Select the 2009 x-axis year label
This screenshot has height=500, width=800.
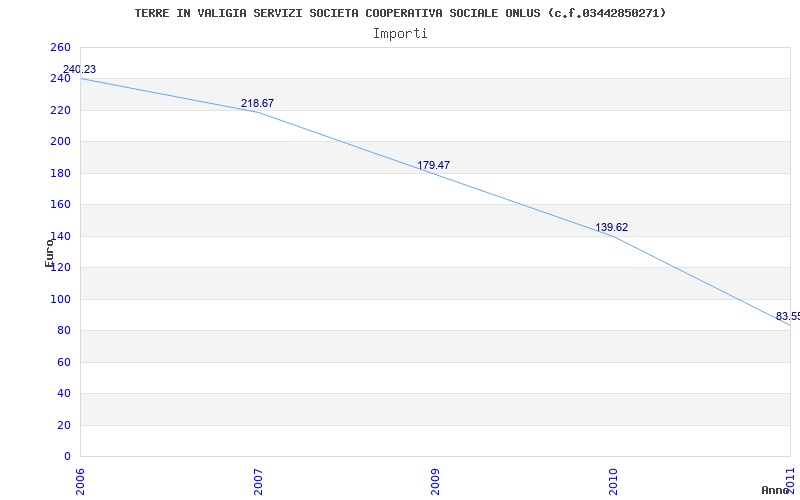pyautogui.click(x=435, y=482)
